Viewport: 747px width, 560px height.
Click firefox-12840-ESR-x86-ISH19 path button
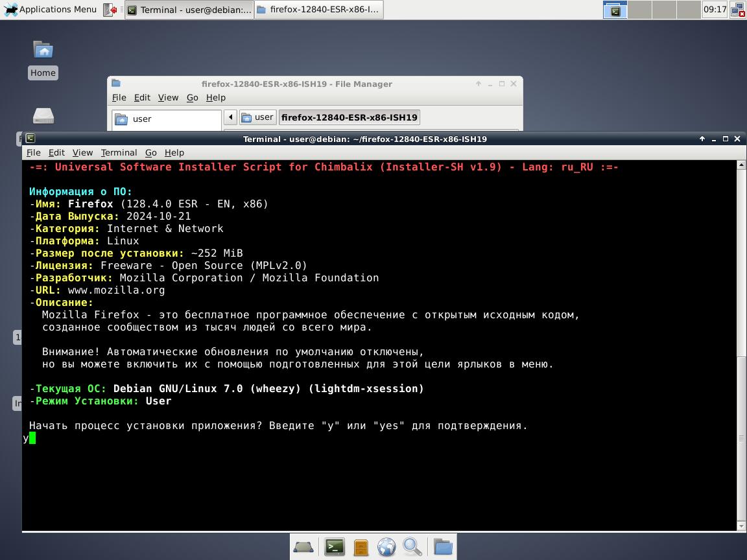[350, 117]
